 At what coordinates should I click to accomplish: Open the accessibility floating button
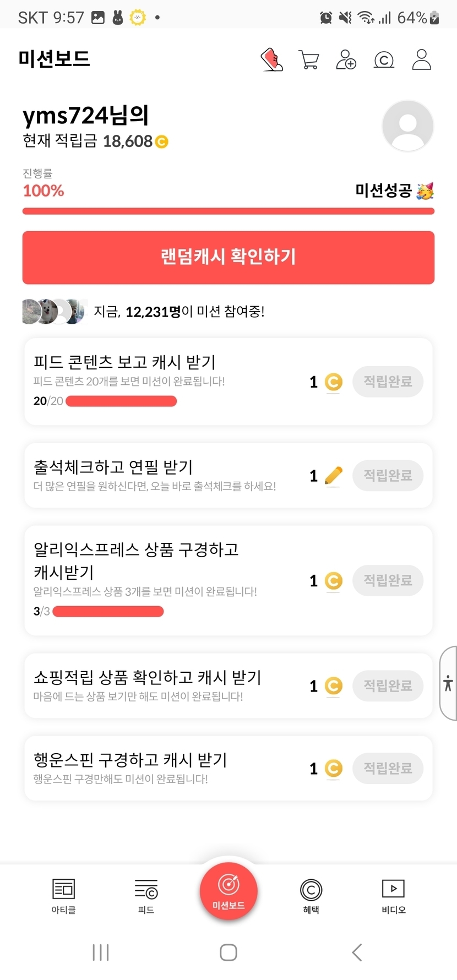[x=448, y=683]
